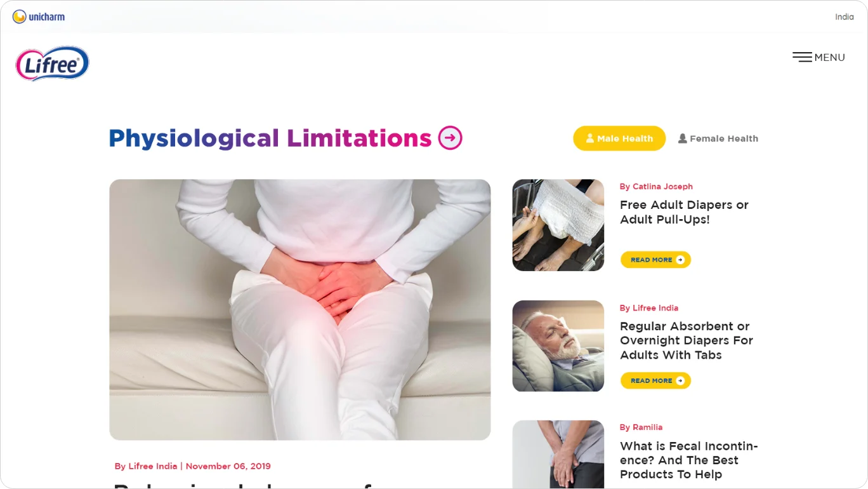Read more about Free Adult Diapers

tap(655, 260)
